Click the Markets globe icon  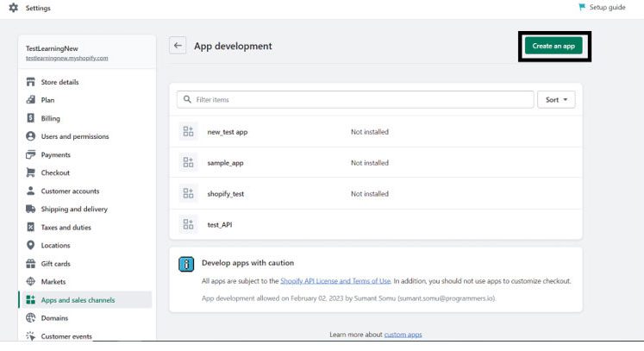[x=31, y=281]
